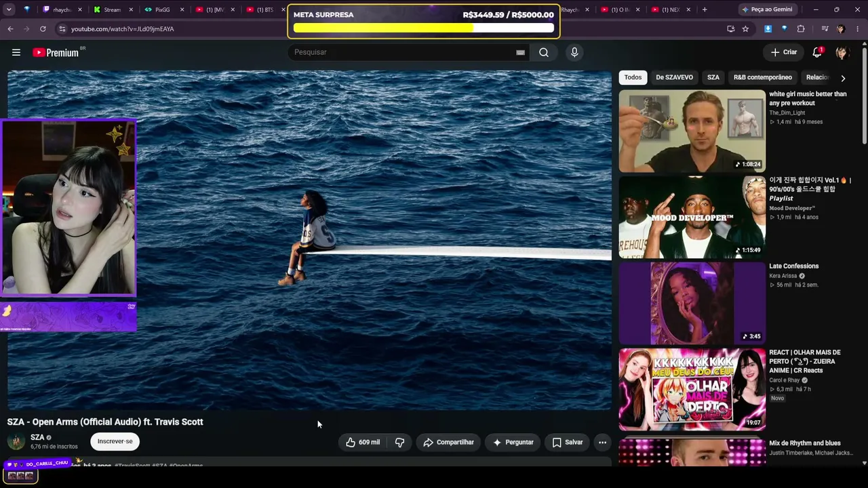
Task: Select the R&B contemporâneo filter chip
Action: [x=762, y=77]
